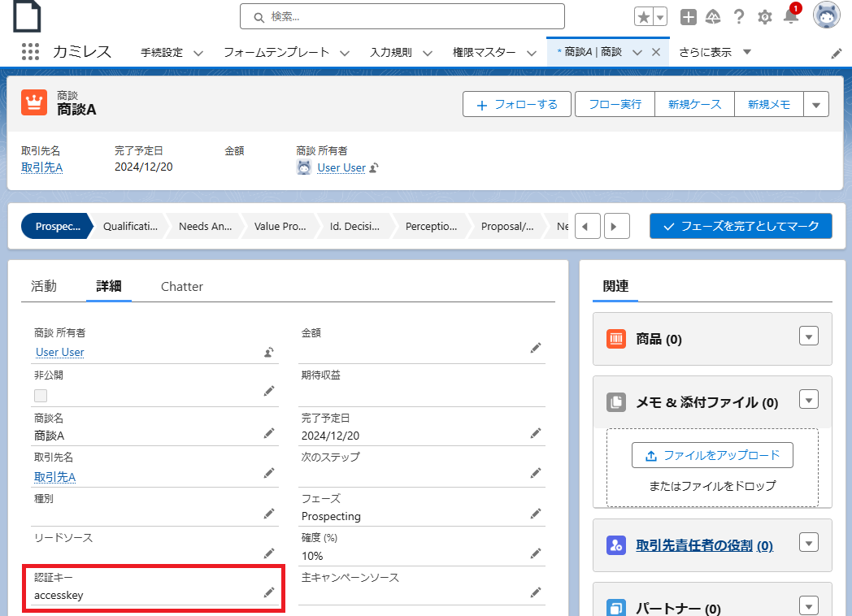This screenshot has height=616, width=852.
Task: Select the Needs Analysis stage in path
Action: [206, 227]
